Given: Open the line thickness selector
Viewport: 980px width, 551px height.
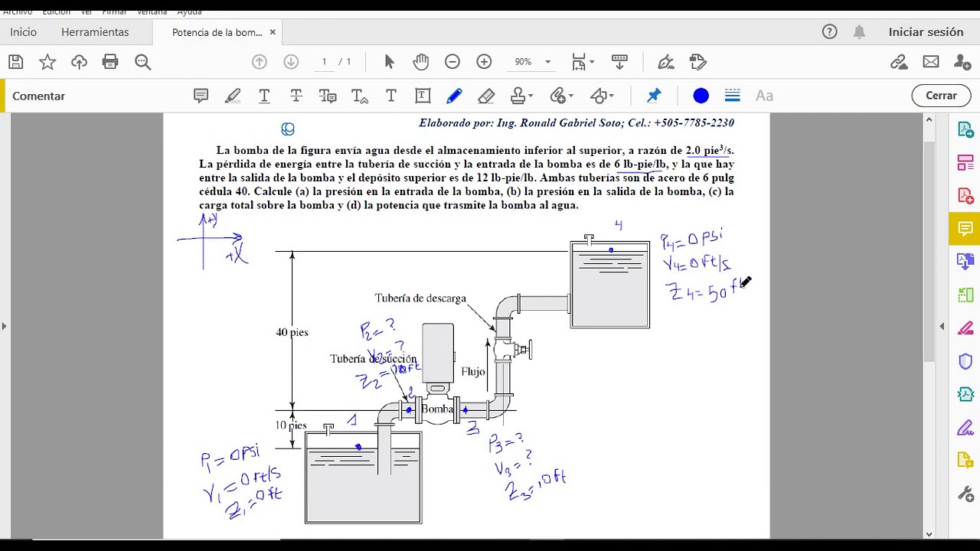Looking at the screenshot, I should coord(732,96).
